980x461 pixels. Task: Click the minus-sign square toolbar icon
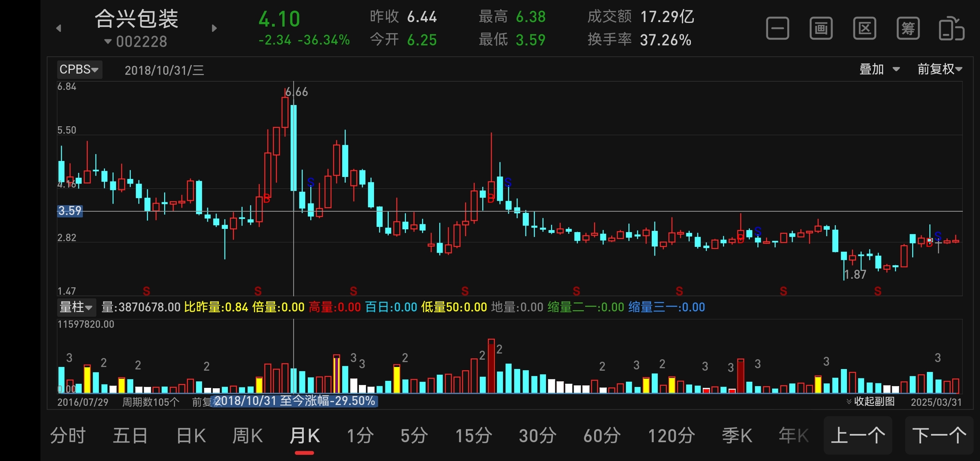click(777, 28)
